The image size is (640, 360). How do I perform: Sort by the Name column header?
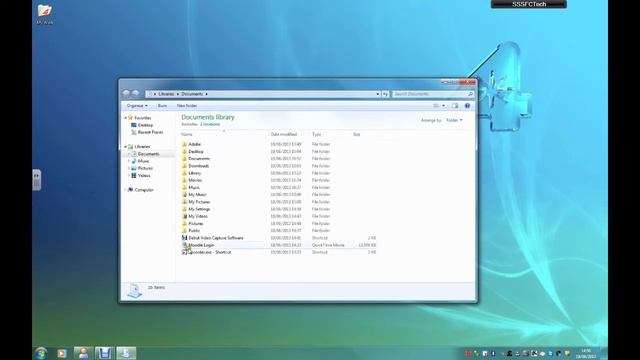tap(187, 134)
